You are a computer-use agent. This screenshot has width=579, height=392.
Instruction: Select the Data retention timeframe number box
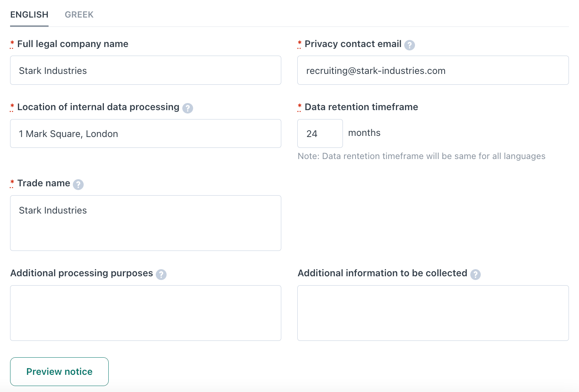pos(320,134)
